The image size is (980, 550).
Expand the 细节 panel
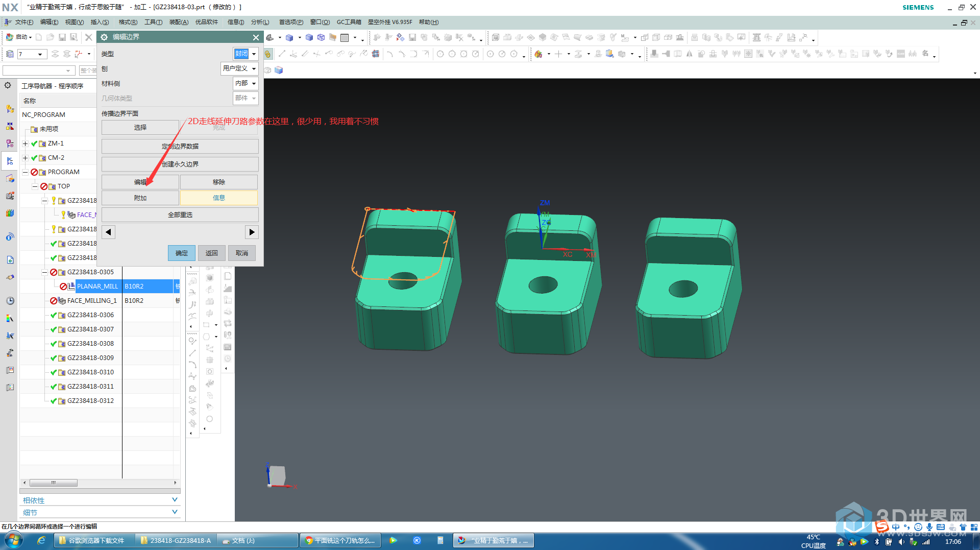click(x=100, y=513)
